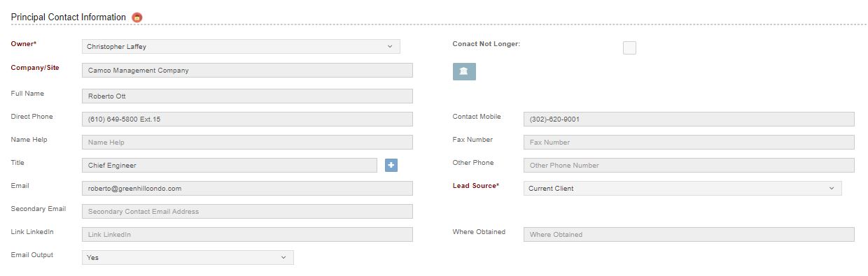The height and width of the screenshot is (276, 868).
Task: Click the Link LinkedIn input field
Action: [x=247, y=235]
